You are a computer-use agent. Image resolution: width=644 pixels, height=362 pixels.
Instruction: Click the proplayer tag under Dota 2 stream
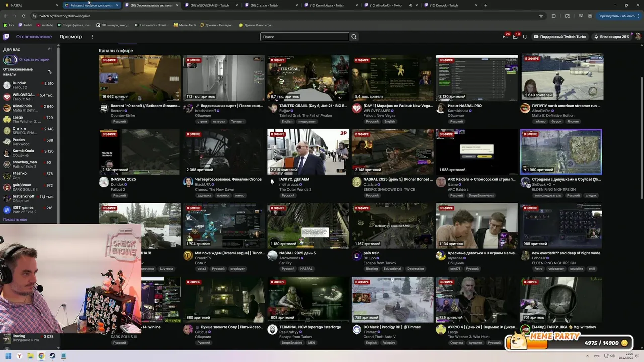click(x=237, y=269)
